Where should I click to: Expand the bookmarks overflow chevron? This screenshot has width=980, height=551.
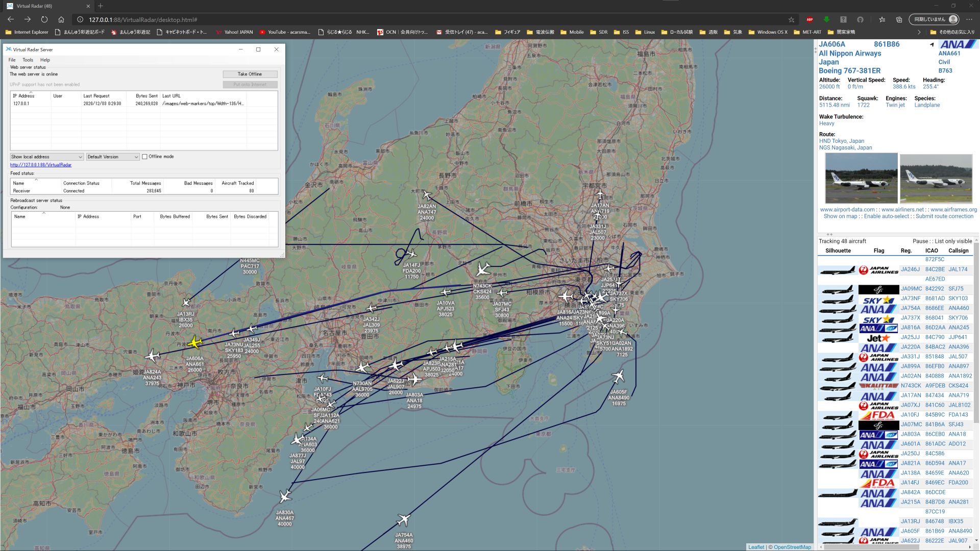coord(919,32)
